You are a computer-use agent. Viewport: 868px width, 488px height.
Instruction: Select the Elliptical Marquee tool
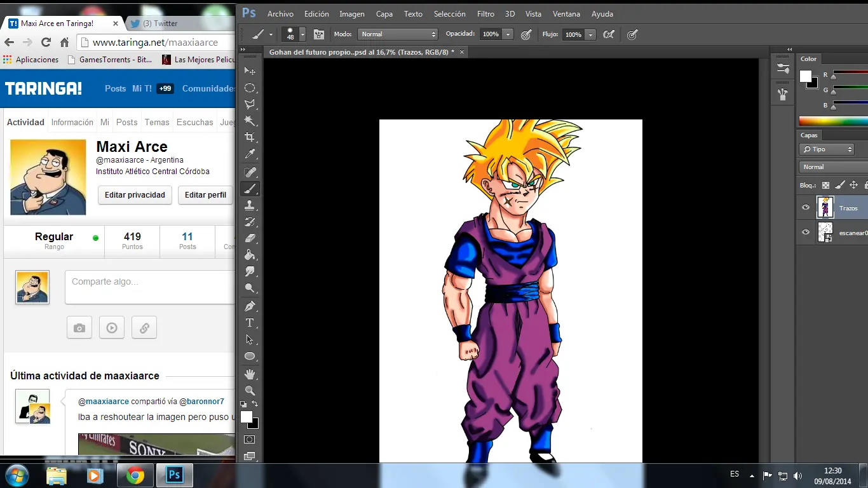click(x=250, y=88)
